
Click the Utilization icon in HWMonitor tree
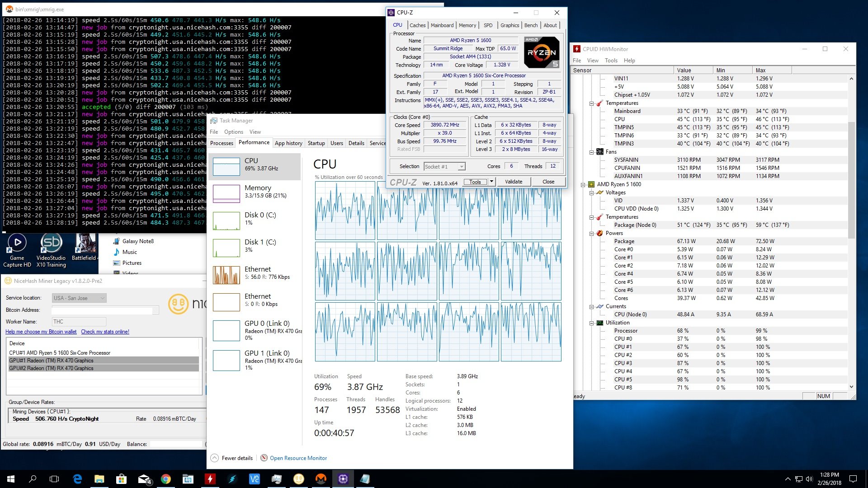600,323
